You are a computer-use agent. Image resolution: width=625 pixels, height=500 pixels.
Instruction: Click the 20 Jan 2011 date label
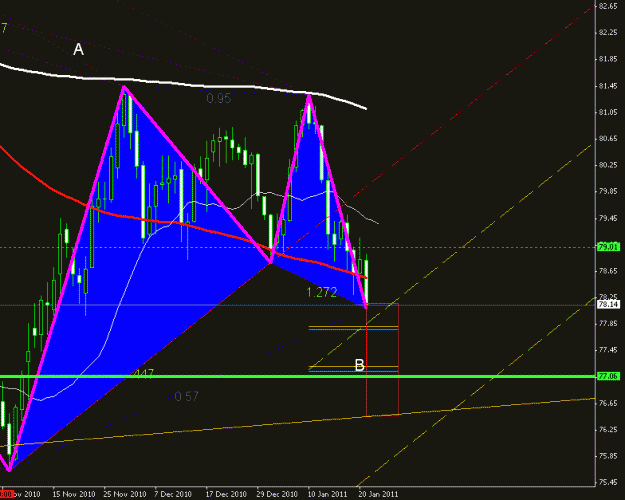point(378,494)
